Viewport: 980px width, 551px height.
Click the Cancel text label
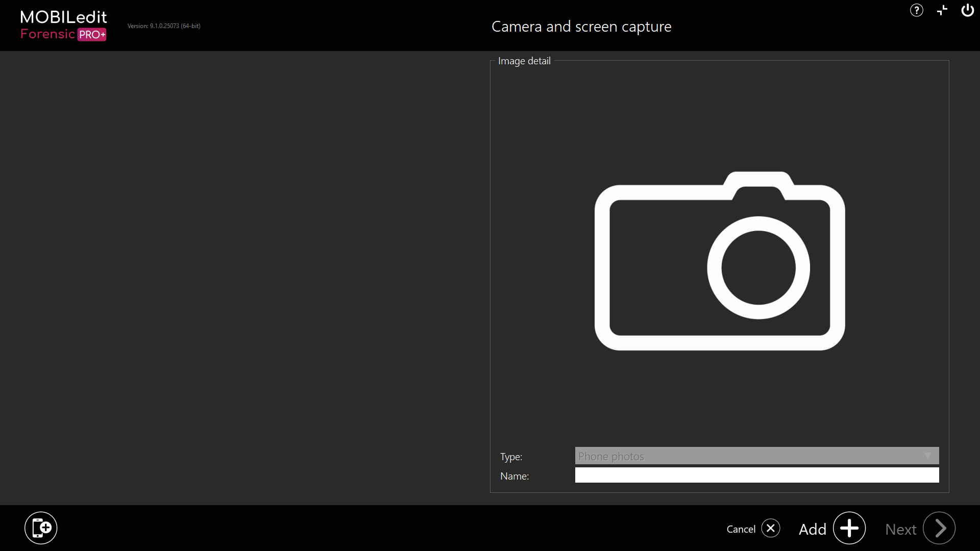(741, 529)
